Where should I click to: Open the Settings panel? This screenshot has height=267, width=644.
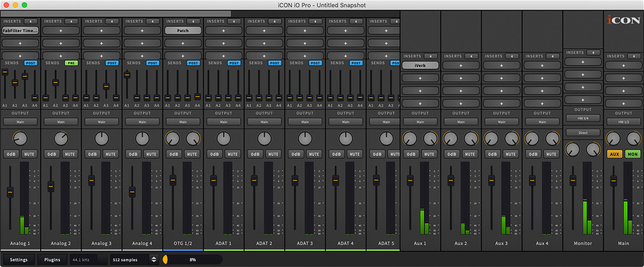19,260
